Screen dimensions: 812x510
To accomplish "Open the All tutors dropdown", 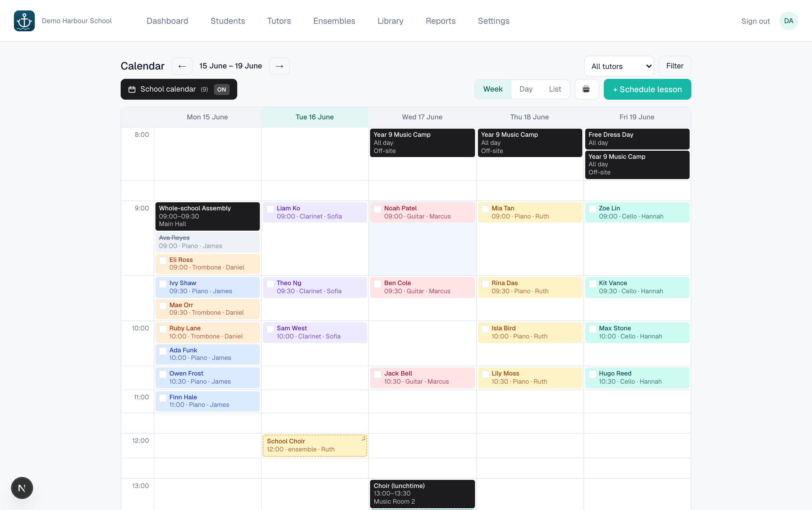I will pyautogui.click(x=619, y=66).
